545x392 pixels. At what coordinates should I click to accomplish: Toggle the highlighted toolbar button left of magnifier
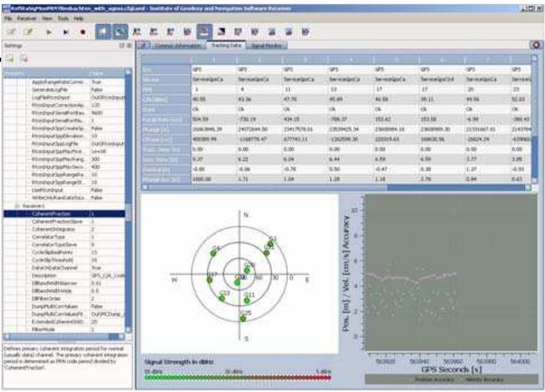[x=103, y=32]
